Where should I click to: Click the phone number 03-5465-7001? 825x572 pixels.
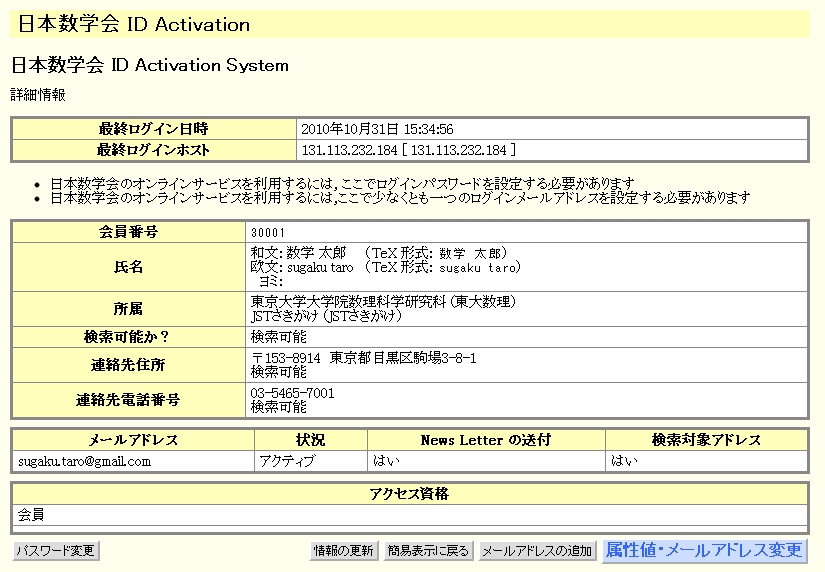(x=292, y=393)
